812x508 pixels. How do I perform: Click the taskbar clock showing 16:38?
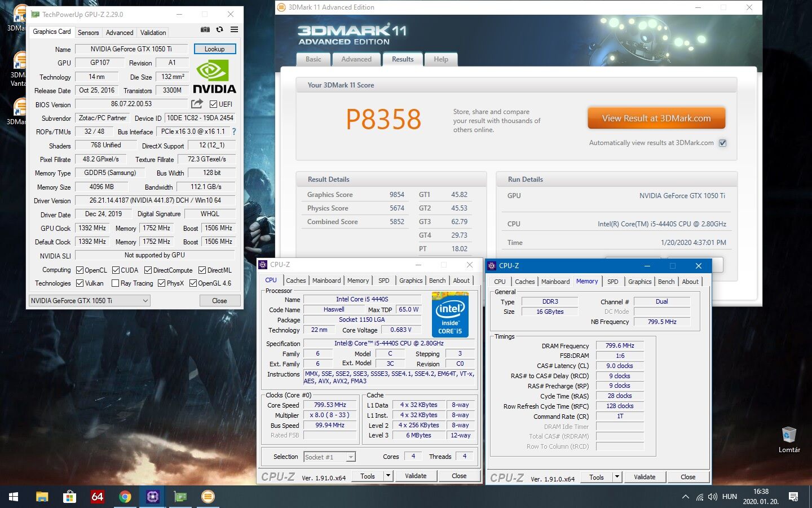tap(761, 497)
